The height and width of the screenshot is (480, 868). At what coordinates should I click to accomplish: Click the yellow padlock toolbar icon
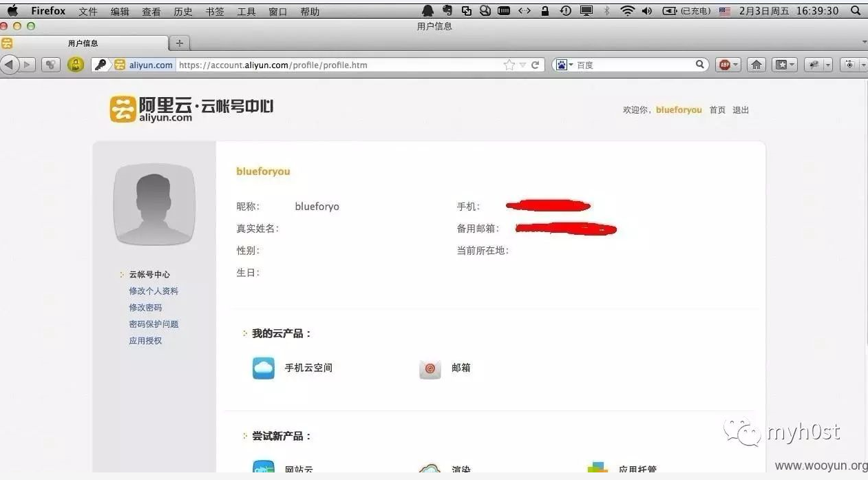[76, 65]
